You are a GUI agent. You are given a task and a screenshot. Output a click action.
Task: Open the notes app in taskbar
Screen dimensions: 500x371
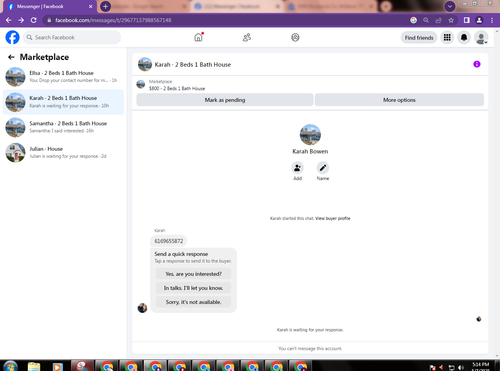pos(34,366)
